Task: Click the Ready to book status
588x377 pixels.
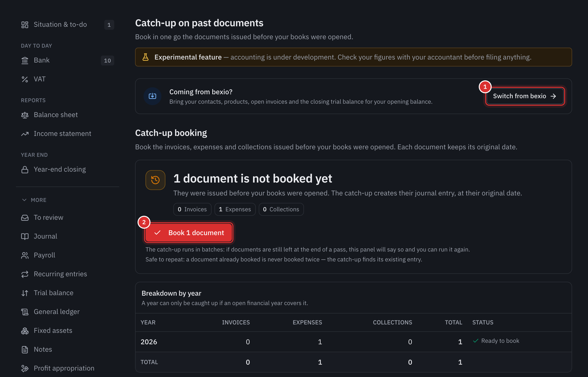Action: coord(496,341)
